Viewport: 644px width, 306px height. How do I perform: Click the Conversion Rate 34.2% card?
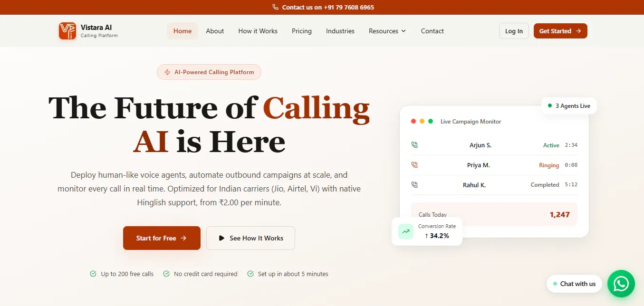click(427, 231)
